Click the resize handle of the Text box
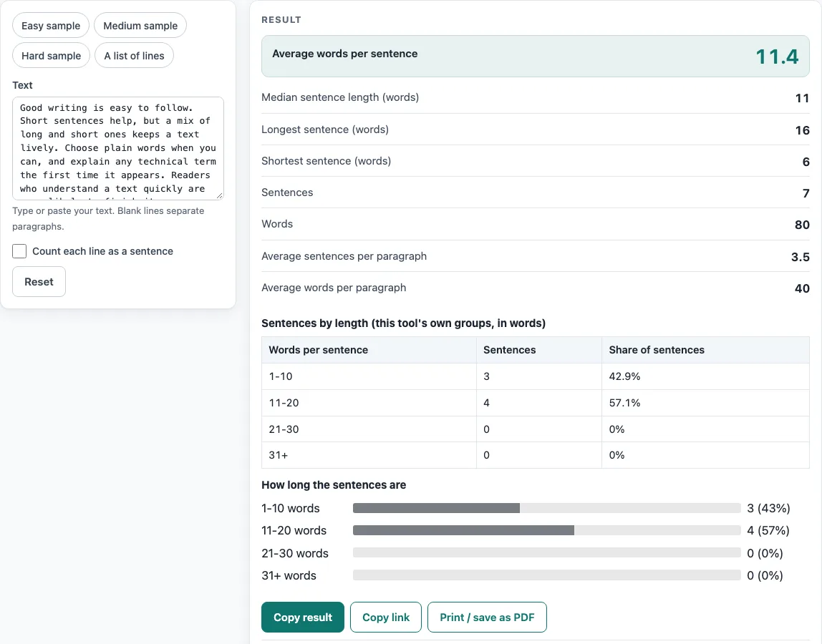This screenshot has height=644, width=822. 220,195
